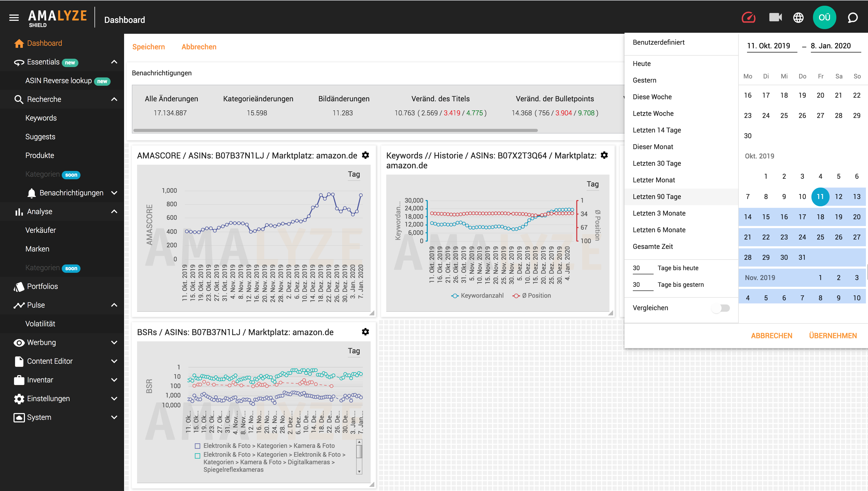This screenshot has width=868, height=491.
Task: Open Tag granularity dropdown in AMASCORE widget
Action: click(354, 174)
